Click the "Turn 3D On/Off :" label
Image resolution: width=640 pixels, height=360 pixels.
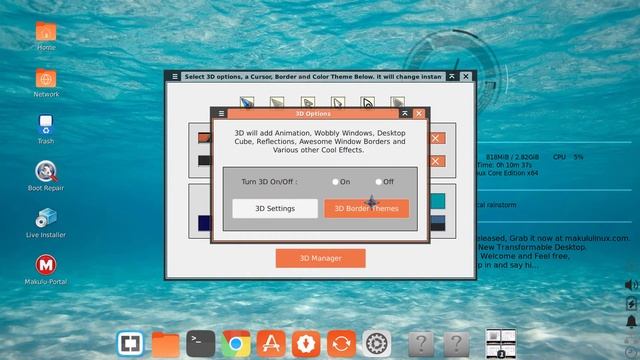point(269,182)
